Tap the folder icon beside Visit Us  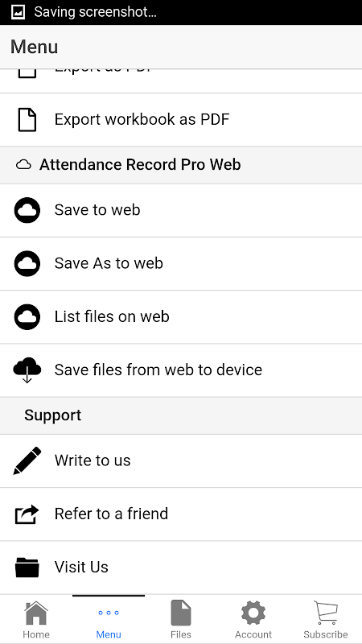27,568
